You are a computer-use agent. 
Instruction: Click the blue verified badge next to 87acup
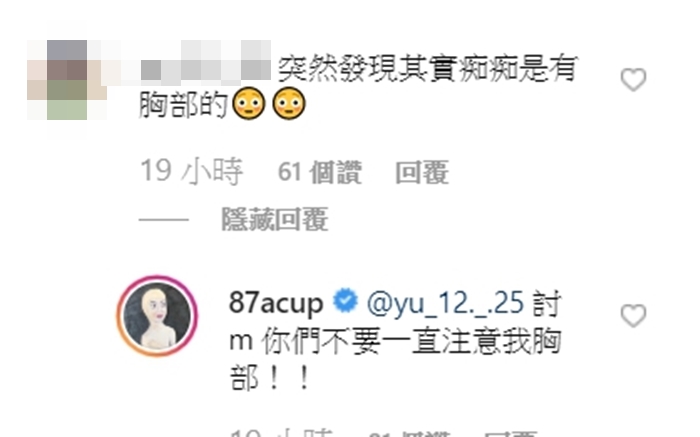tap(346, 300)
